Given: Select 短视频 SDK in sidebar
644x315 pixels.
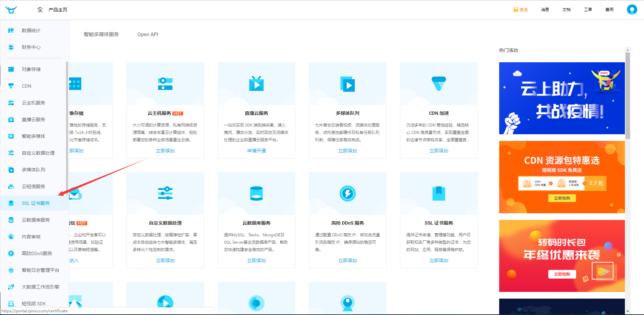Looking at the screenshot, I should (x=34, y=304).
